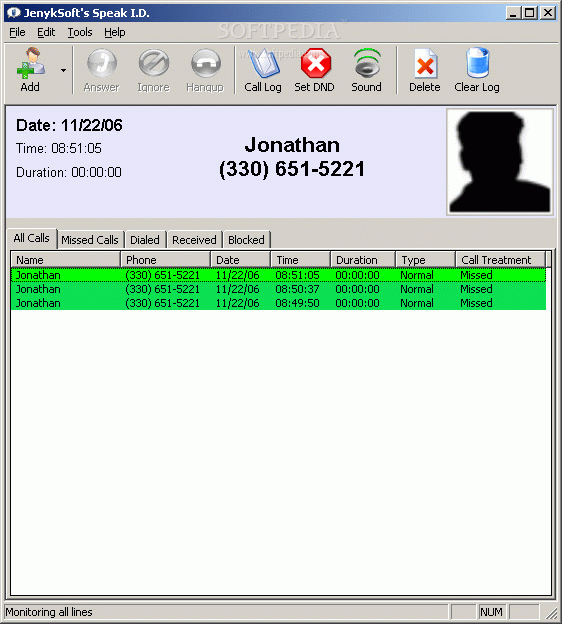Sort by the Call Treatment column header

tap(500, 260)
